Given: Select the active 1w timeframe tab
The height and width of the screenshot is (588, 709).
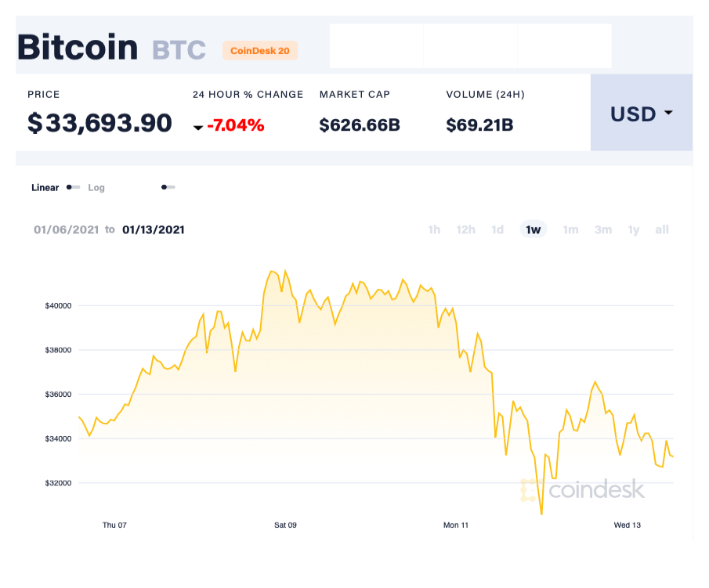Looking at the screenshot, I should pos(533,229).
